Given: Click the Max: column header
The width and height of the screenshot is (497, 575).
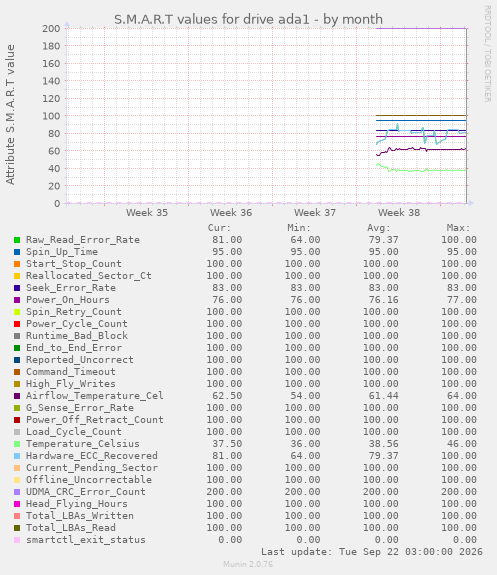Looking at the screenshot, I should 458,228.
